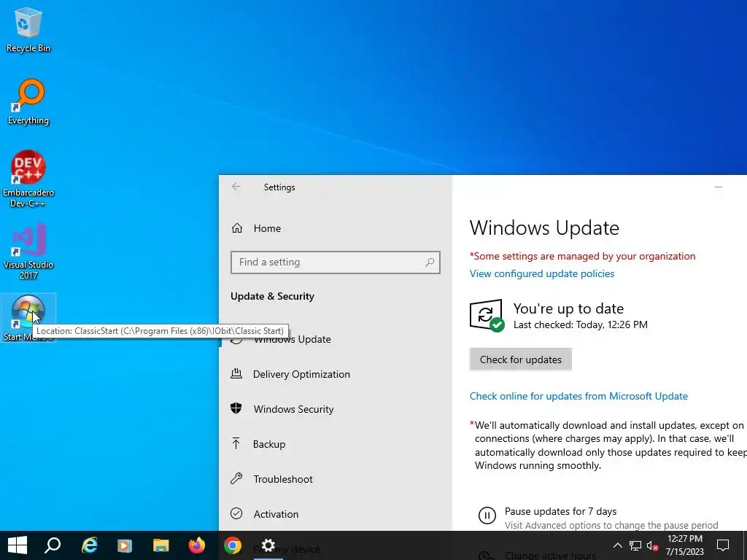Screen dimensions: 747x560
Task: Show hidden system tray icons
Action: (x=617, y=545)
